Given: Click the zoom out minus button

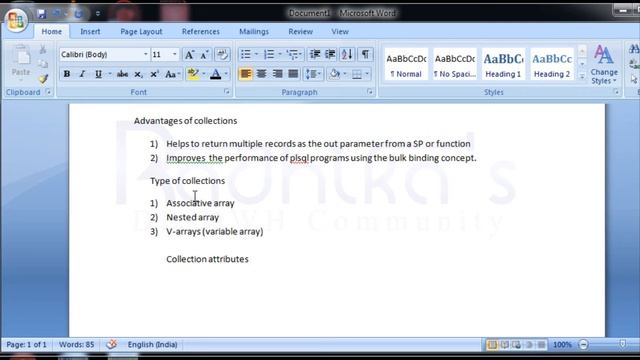Looking at the screenshot, I should tap(584, 345).
